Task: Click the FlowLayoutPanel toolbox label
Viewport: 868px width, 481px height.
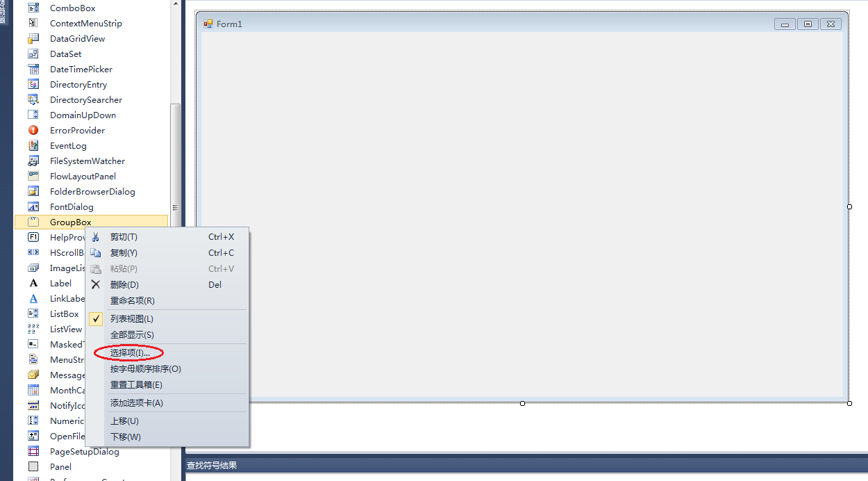Action: (x=83, y=177)
